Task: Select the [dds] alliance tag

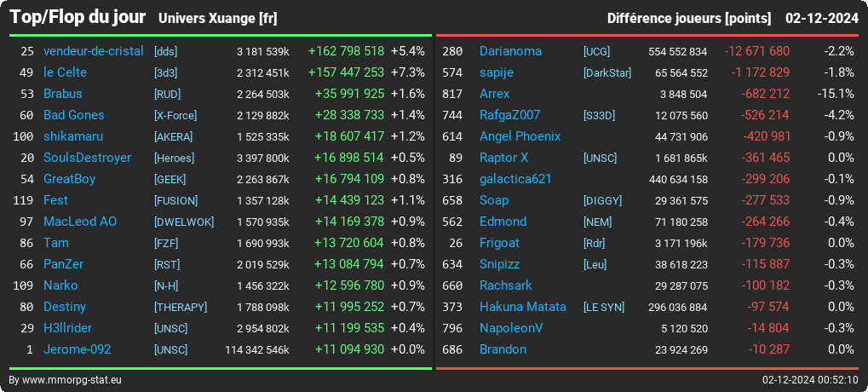Action: [165, 51]
